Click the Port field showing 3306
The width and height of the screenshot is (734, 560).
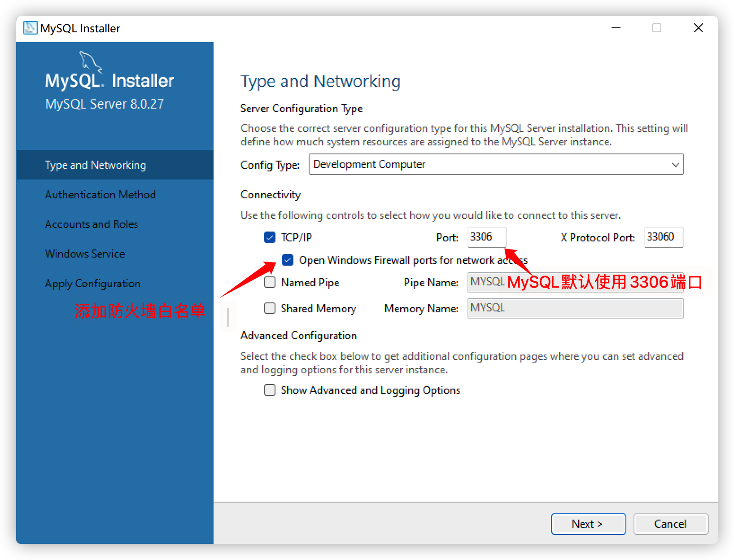tap(487, 237)
